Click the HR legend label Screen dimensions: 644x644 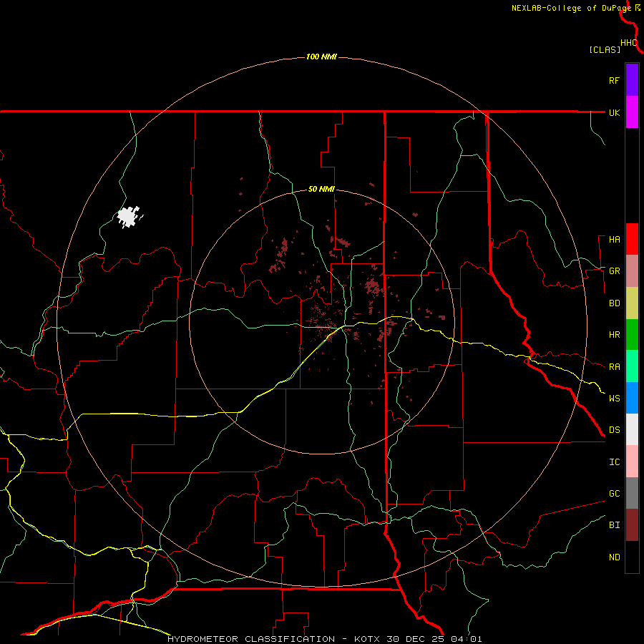tap(614, 335)
